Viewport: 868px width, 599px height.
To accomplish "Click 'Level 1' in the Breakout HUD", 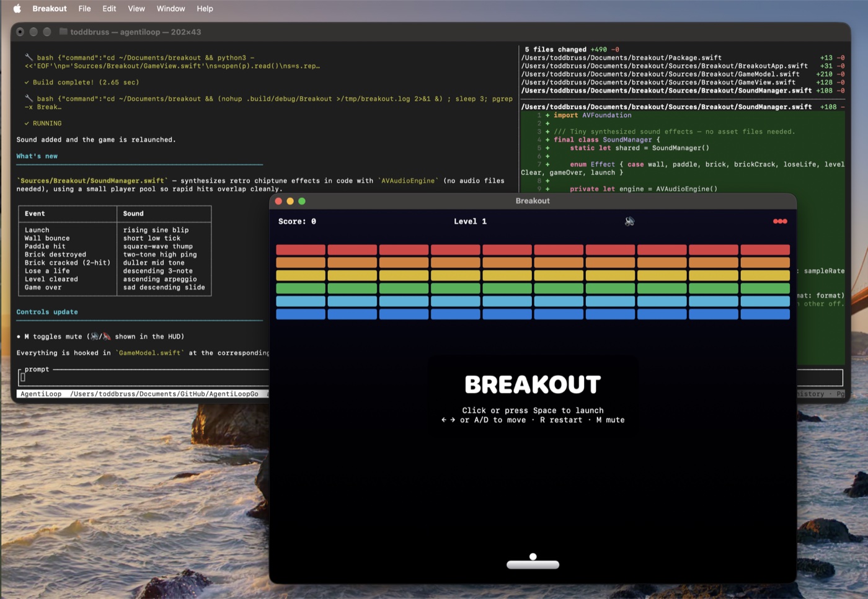I will click(470, 221).
